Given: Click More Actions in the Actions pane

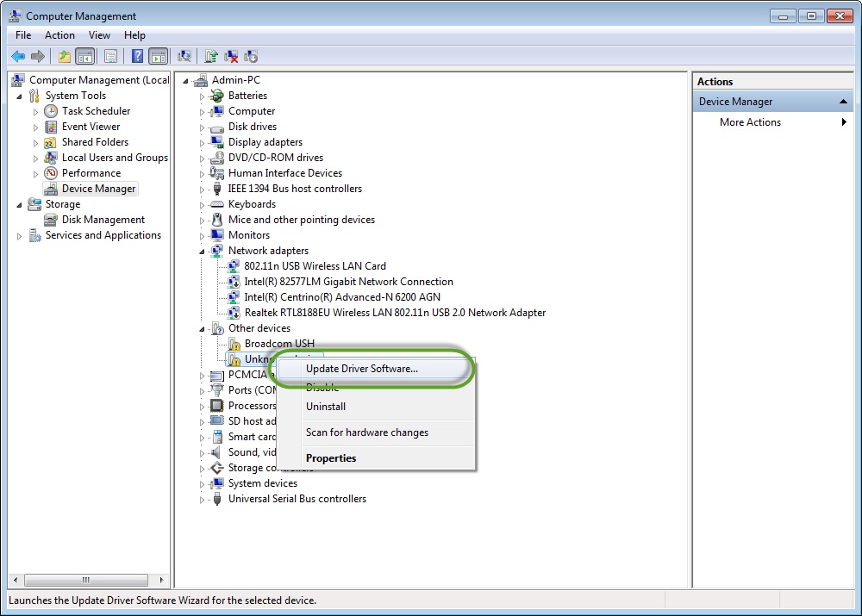Looking at the screenshot, I should pos(750,122).
